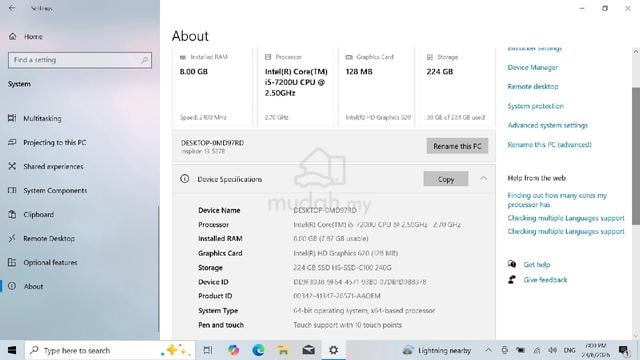The width and height of the screenshot is (640, 360).
Task: Click the search magnifier in Find a setting
Action: coord(144,60)
